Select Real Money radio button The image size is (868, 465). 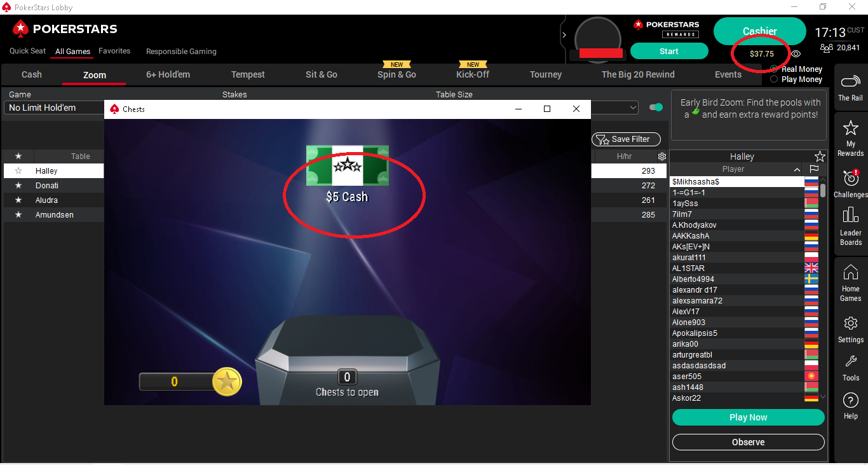774,69
